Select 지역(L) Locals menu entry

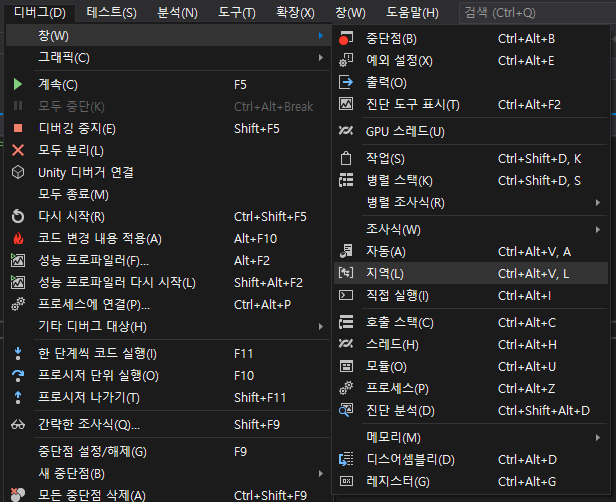click(x=471, y=273)
